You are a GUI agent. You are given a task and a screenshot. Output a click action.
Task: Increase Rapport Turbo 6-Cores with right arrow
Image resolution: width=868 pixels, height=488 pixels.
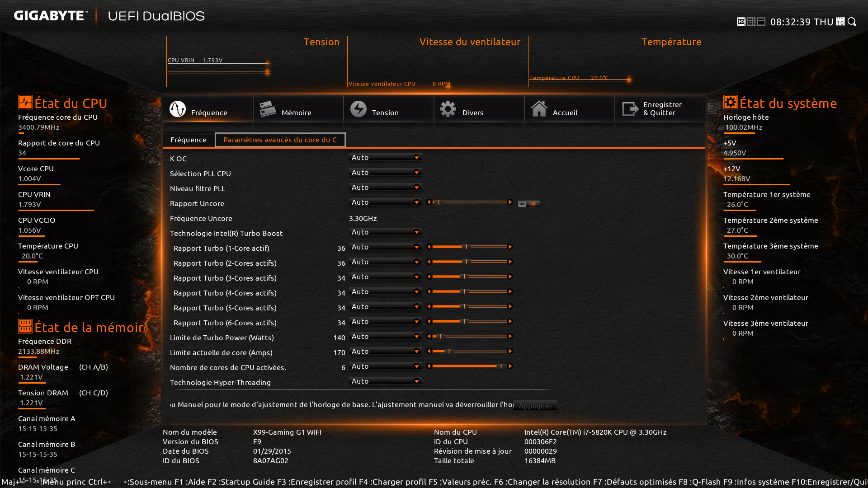(510, 321)
